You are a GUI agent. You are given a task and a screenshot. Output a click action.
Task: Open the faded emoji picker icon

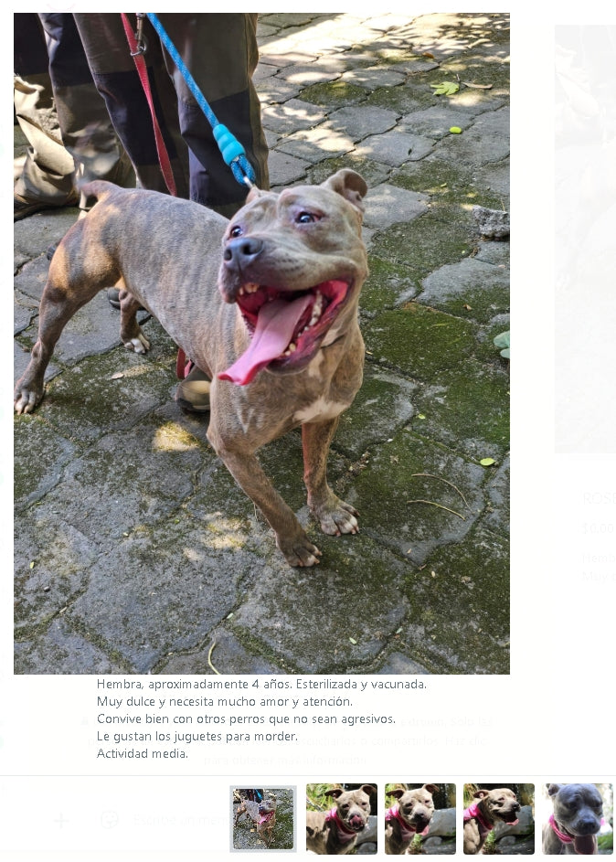110,820
